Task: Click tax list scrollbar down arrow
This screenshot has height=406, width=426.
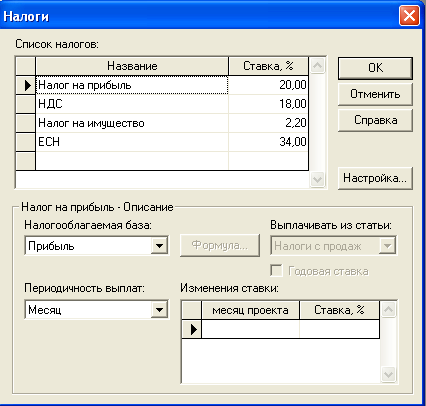Action: point(317,180)
